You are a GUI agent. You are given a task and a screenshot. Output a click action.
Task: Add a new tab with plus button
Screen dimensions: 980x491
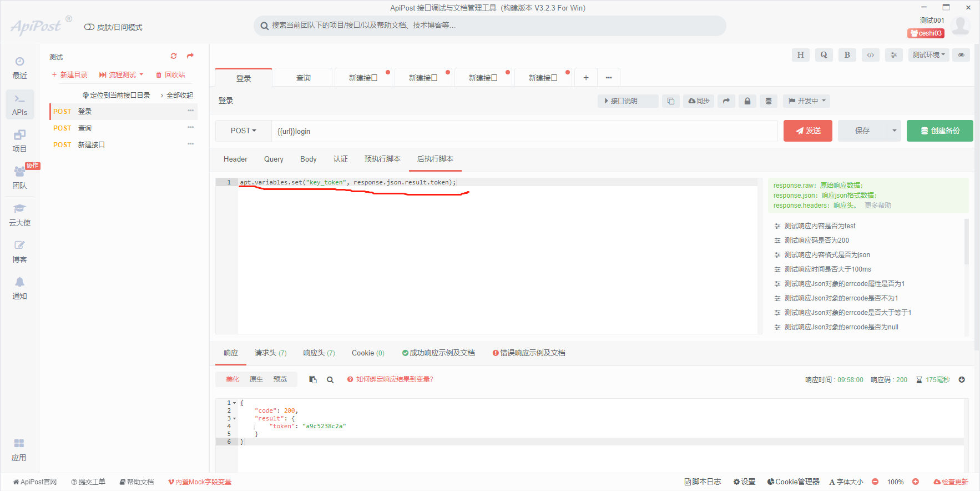585,78
